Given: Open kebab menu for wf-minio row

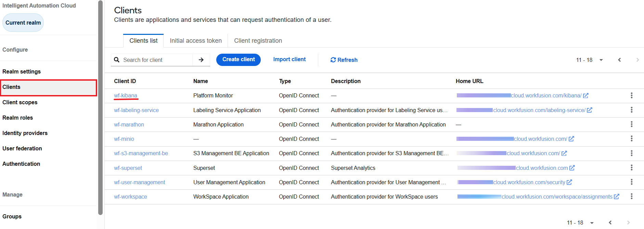Looking at the screenshot, I should (631, 138).
